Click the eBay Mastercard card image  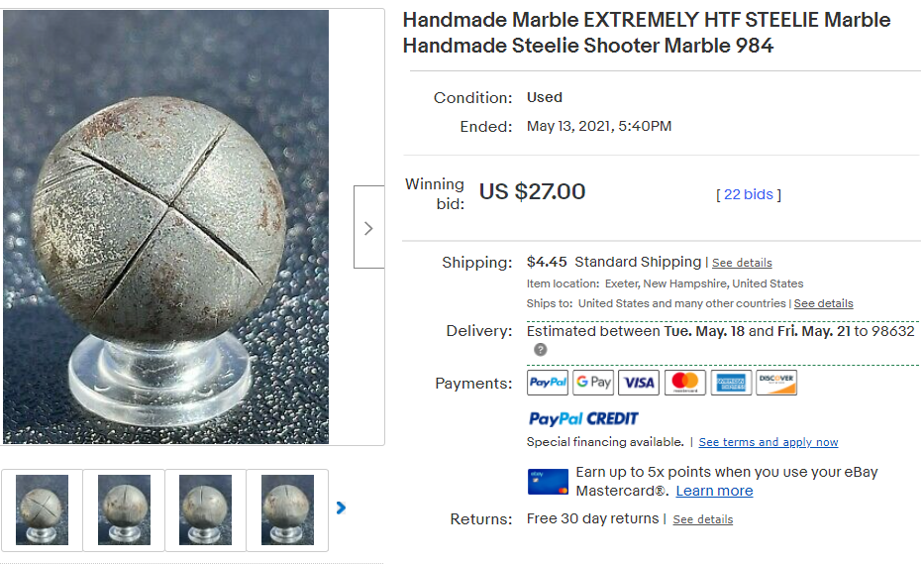(548, 482)
